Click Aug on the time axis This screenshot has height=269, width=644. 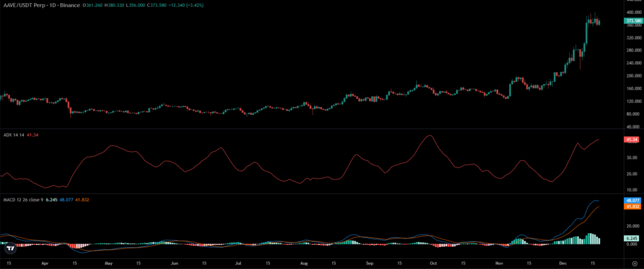click(x=304, y=262)
